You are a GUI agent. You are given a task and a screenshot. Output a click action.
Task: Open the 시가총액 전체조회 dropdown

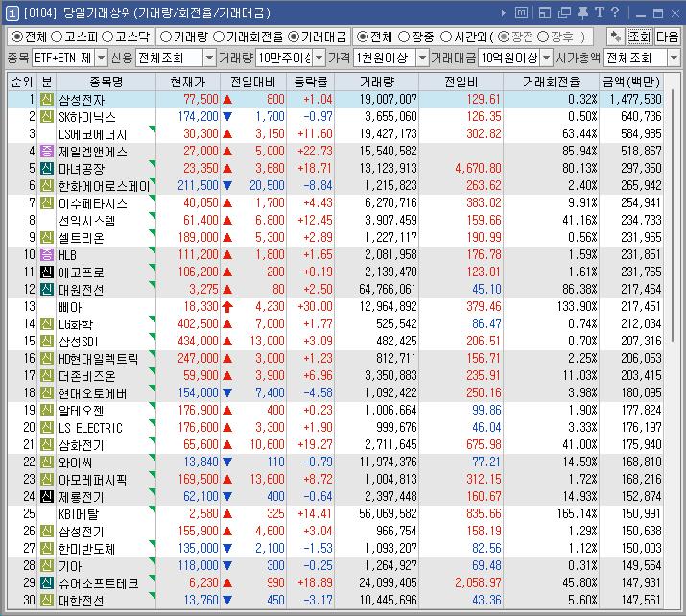pyautogui.click(x=674, y=58)
